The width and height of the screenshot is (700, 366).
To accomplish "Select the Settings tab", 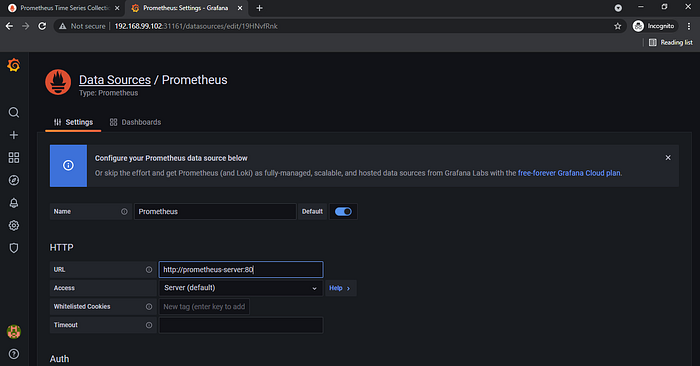I will pyautogui.click(x=73, y=122).
